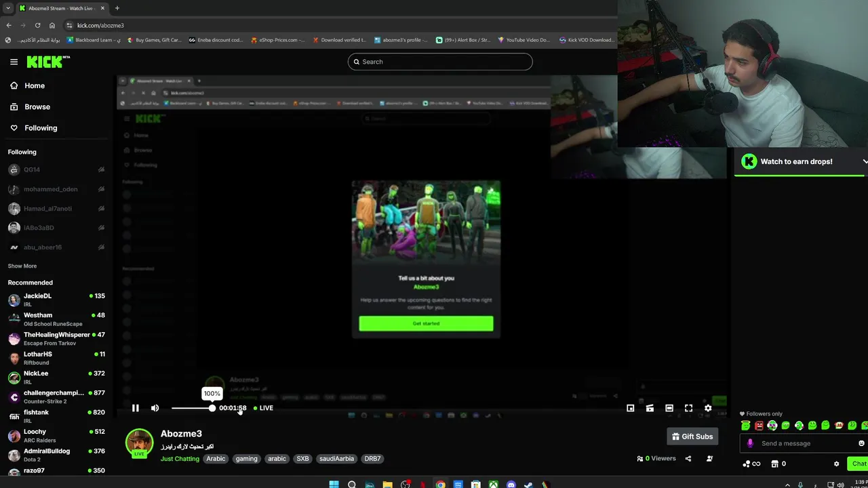Open Blackboard Learn bookmark

tap(94, 40)
